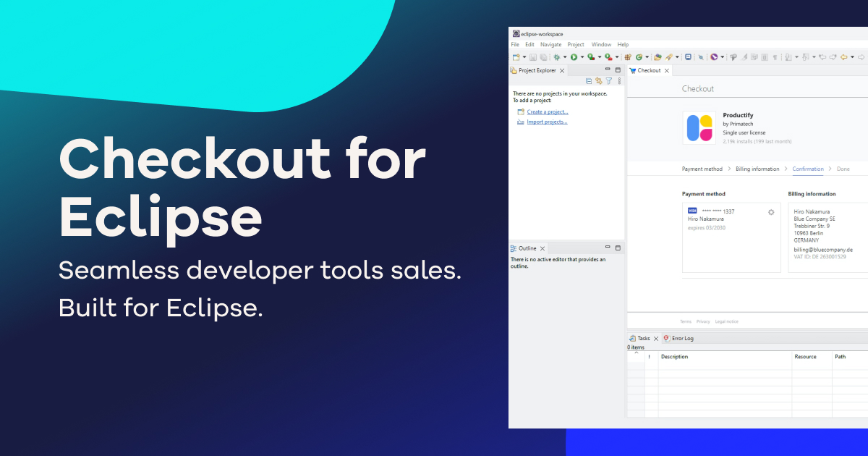Toggle Link with Editor in Project Explorer
This screenshot has width=868, height=456.
[x=599, y=80]
